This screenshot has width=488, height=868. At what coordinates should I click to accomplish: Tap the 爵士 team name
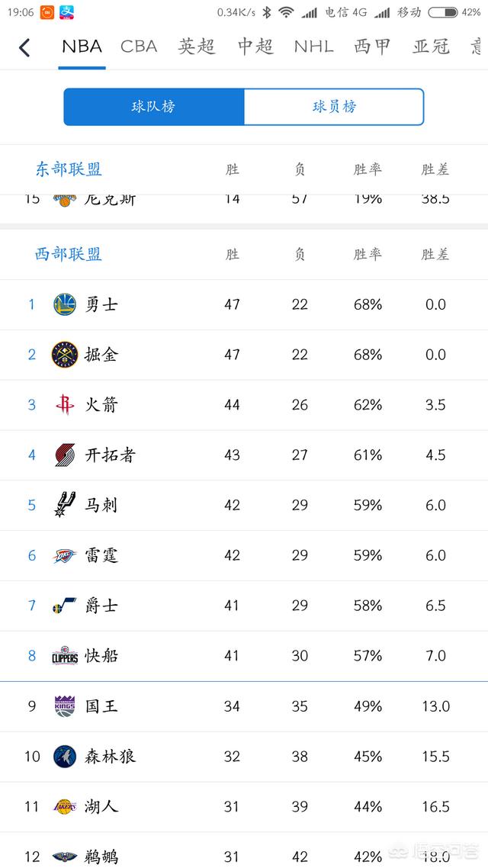tap(101, 606)
